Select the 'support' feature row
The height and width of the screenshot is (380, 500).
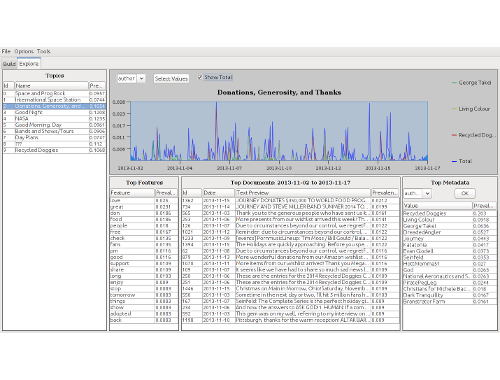(x=144, y=263)
